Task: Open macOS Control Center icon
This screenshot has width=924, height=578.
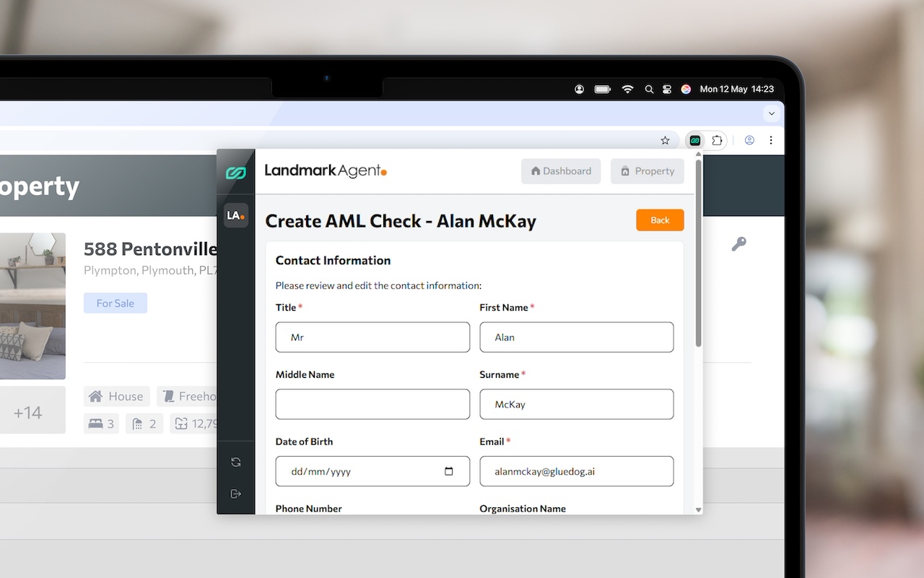Action: (667, 89)
